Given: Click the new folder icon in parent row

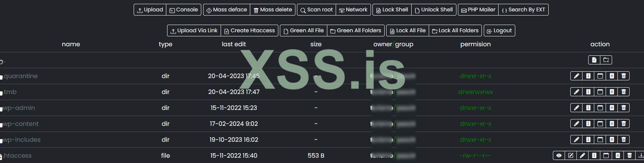Looking at the screenshot, I should click(x=606, y=60).
